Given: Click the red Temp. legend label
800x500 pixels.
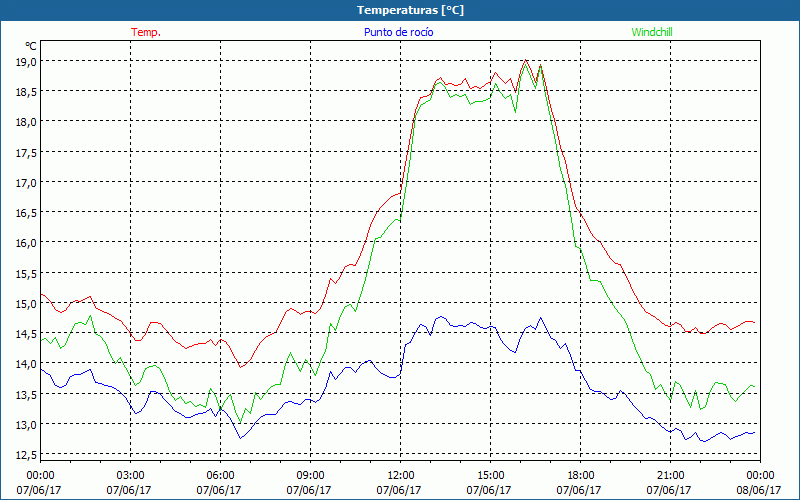Looking at the screenshot, I should point(146,32).
